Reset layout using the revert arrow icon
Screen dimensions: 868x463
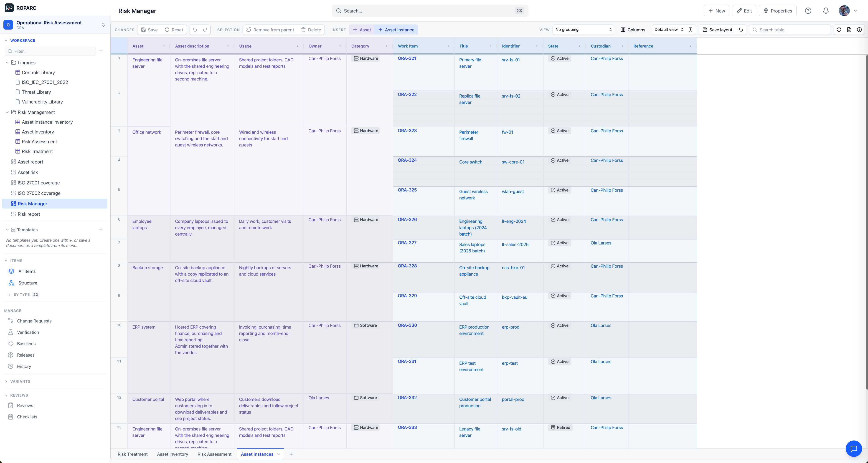741,30
